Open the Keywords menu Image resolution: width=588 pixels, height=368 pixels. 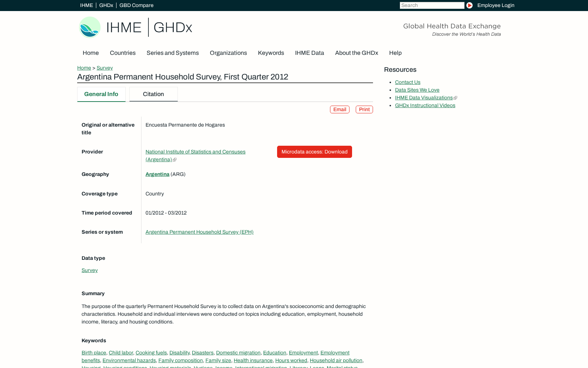pos(271,53)
